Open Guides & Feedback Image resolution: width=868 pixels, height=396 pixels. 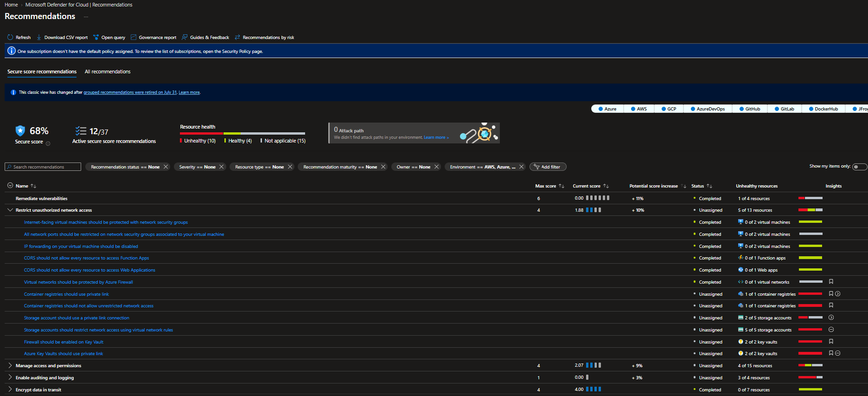(x=205, y=37)
